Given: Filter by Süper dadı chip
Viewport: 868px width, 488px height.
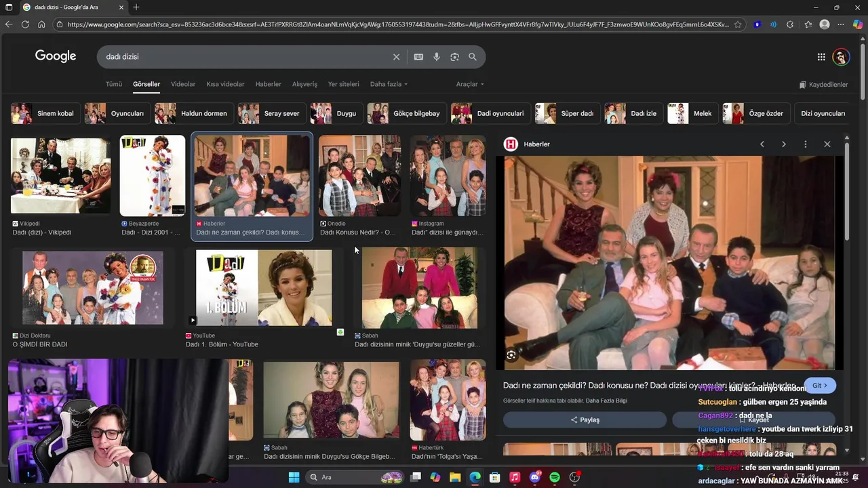Looking at the screenshot, I should pyautogui.click(x=568, y=113).
